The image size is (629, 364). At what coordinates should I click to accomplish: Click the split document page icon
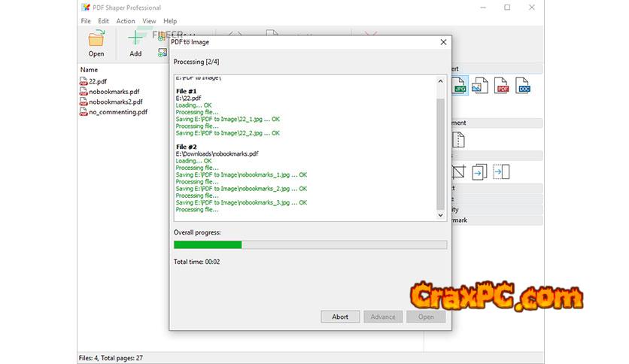[458, 140]
